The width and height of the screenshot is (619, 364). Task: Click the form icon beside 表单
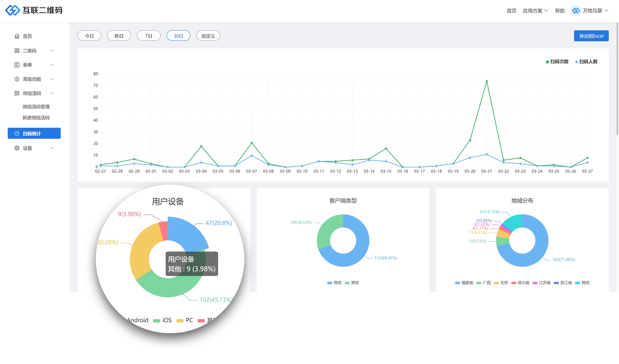tap(17, 65)
